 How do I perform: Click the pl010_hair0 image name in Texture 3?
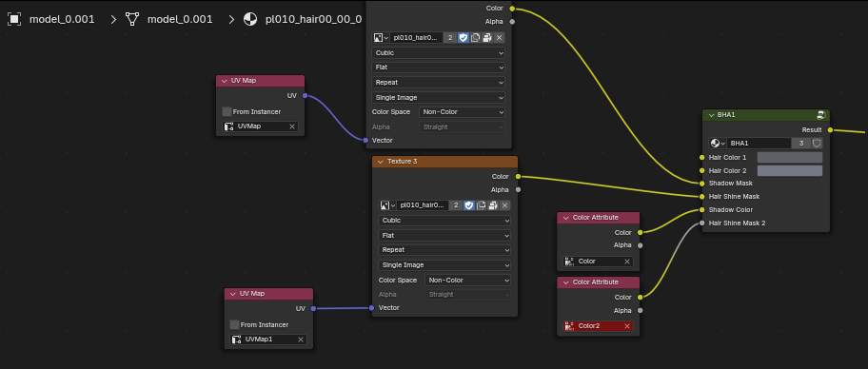tap(423, 205)
